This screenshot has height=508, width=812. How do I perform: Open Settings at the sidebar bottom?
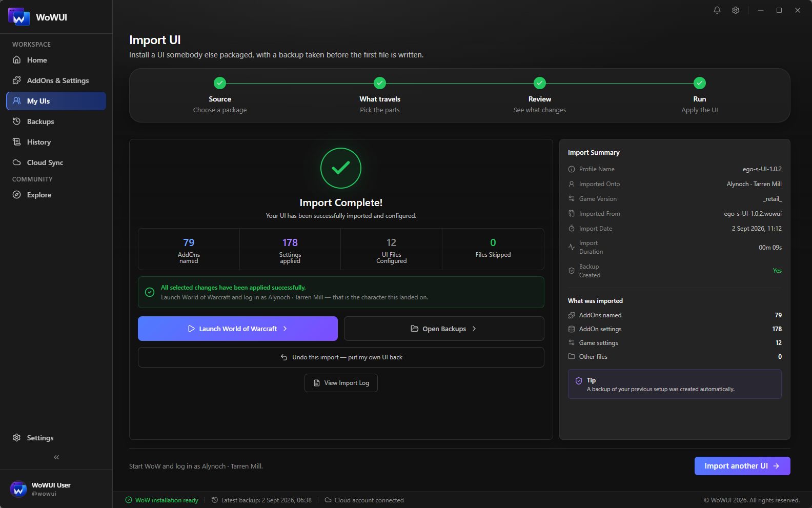tap(56, 438)
